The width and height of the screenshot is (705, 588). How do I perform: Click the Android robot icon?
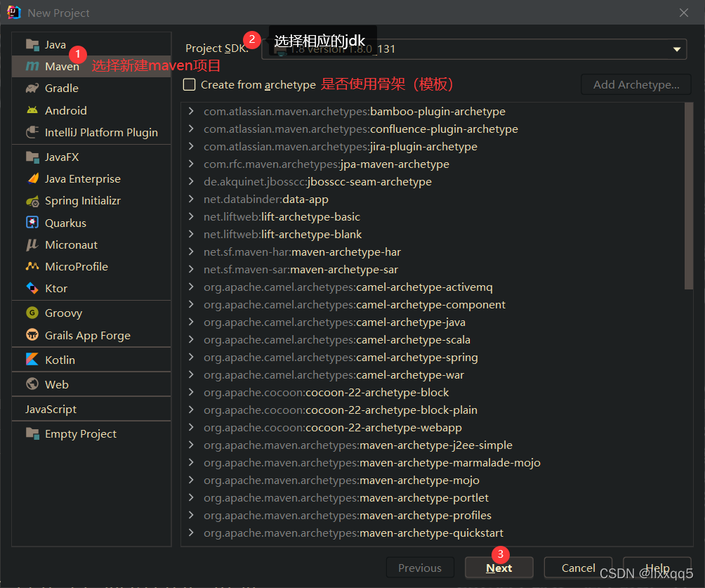tap(32, 110)
